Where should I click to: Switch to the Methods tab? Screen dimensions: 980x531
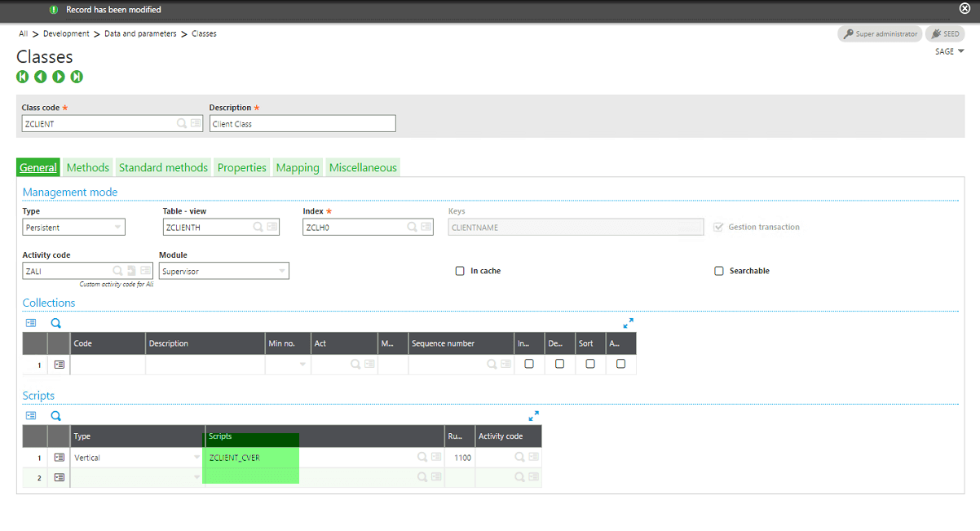tap(88, 167)
